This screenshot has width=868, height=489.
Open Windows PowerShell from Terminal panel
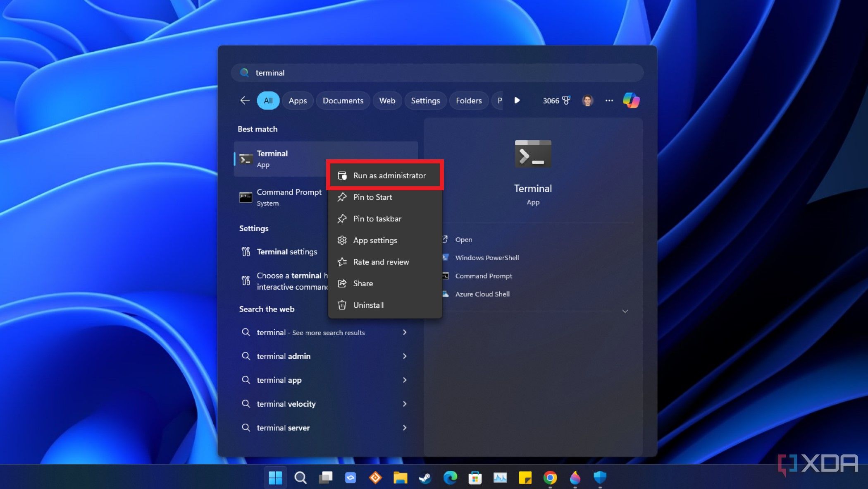click(487, 258)
